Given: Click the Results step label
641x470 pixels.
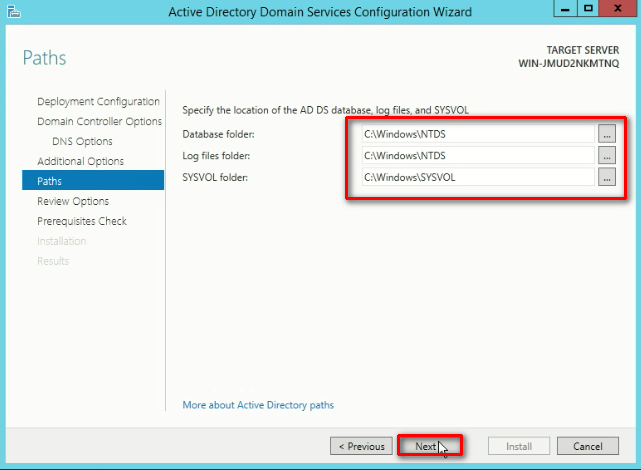Looking at the screenshot, I should point(53,261).
